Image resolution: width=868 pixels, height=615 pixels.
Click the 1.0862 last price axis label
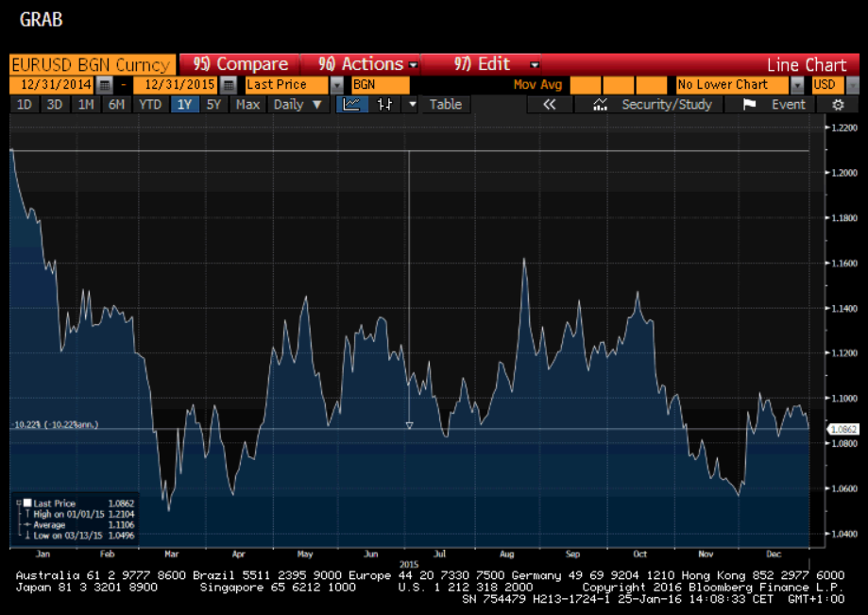(x=842, y=429)
